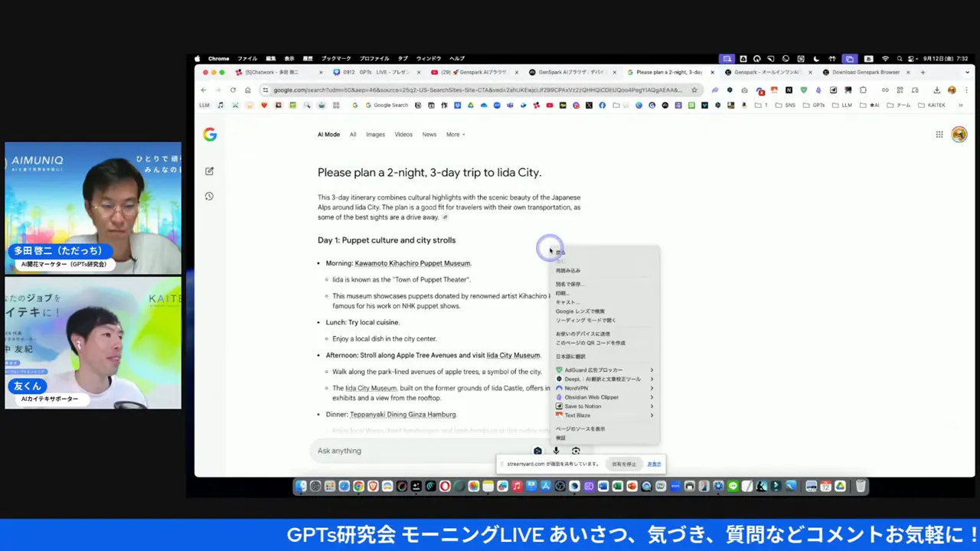Expand AdGuard 広告ブロッカー submenu
The width and height of the screenshot is (980, 551).
point(605,370)
